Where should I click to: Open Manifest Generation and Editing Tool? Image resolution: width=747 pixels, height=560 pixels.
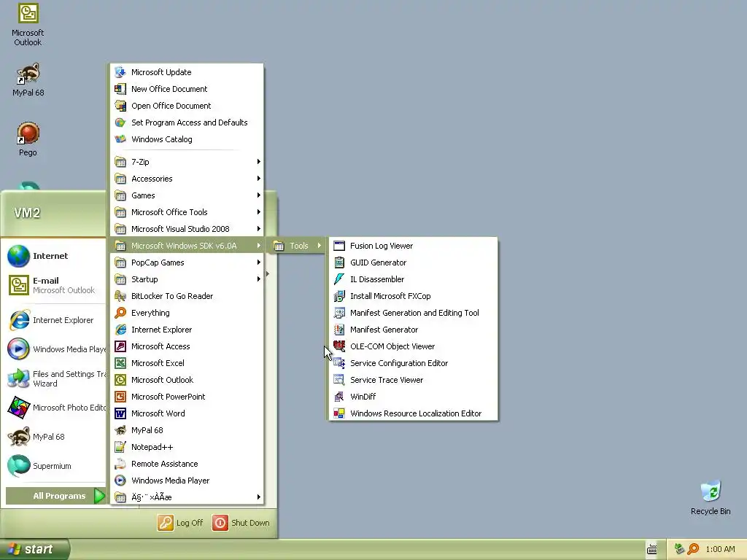point(413,313)
